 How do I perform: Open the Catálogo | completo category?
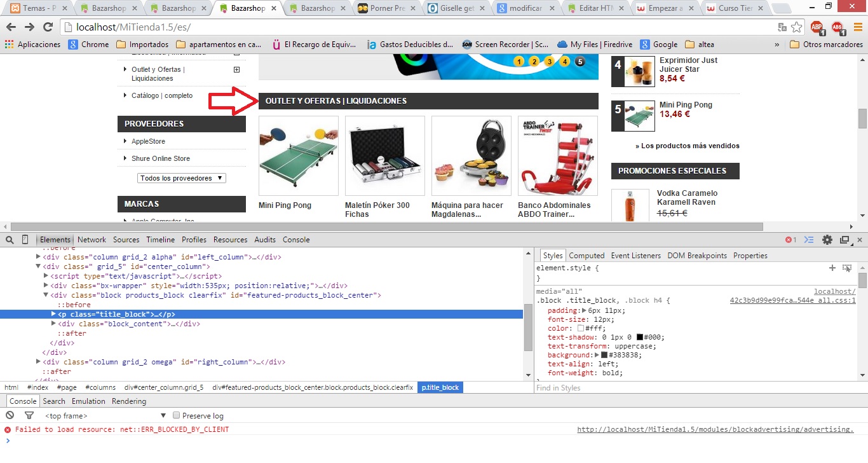tap(162, 95)
